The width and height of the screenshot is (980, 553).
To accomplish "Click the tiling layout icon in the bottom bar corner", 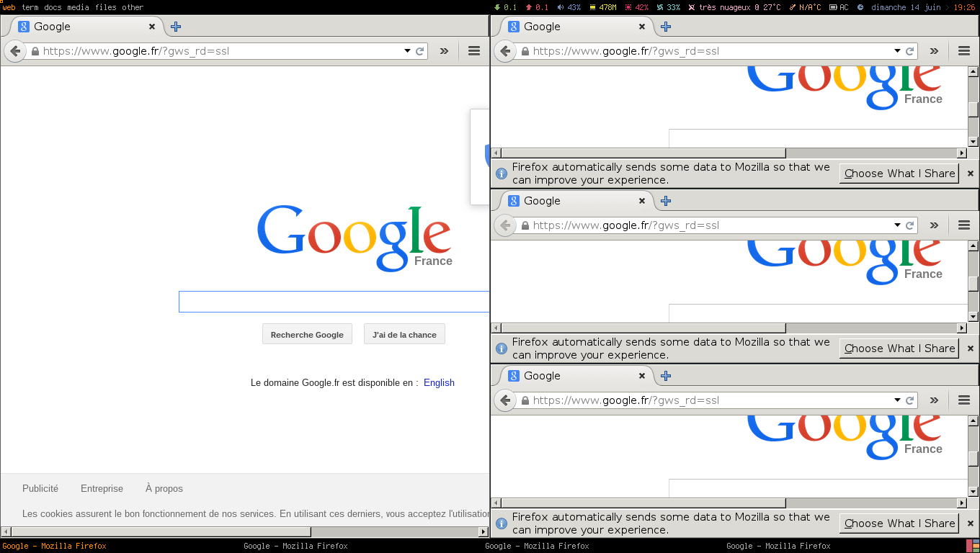I will (973, 546).
